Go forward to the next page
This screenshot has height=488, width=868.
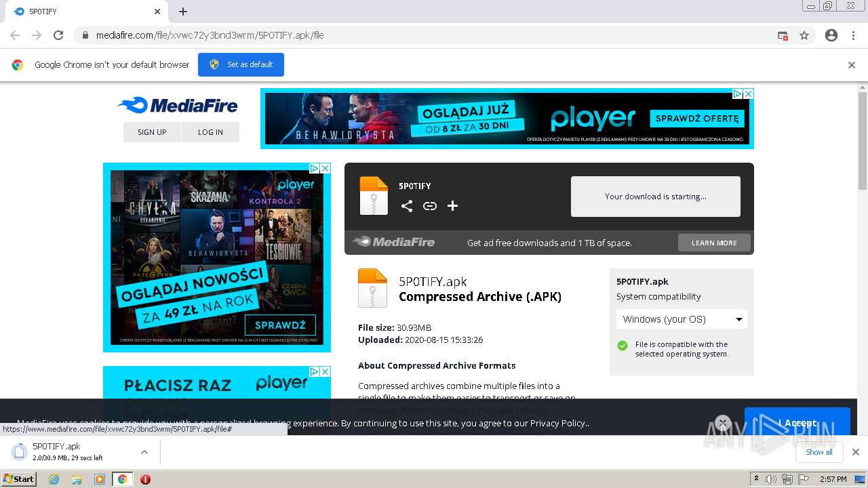click(x=37, y=35)
